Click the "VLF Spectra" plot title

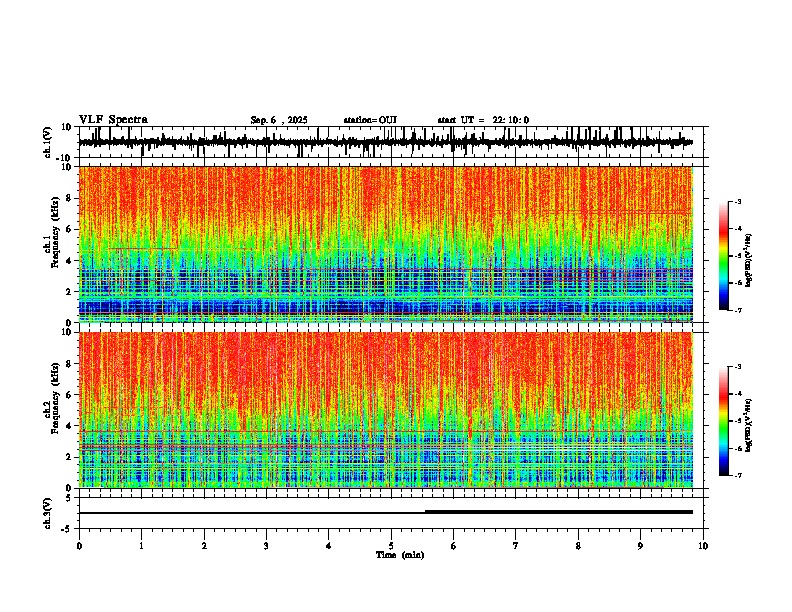[113, 120]
